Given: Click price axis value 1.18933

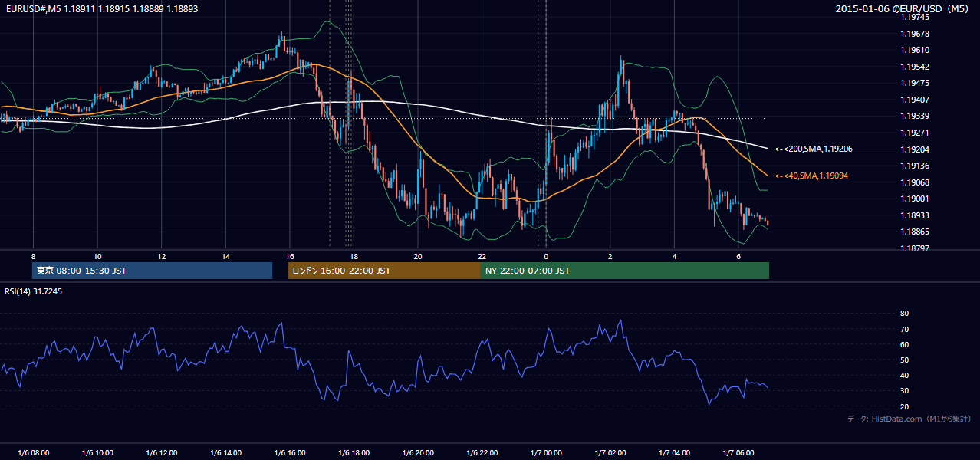Looking at the screenshot, I should coord(916,215).
